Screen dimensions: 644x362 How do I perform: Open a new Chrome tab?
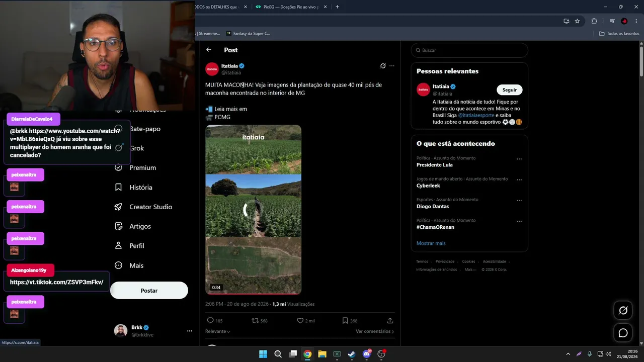tap(337, 7)
